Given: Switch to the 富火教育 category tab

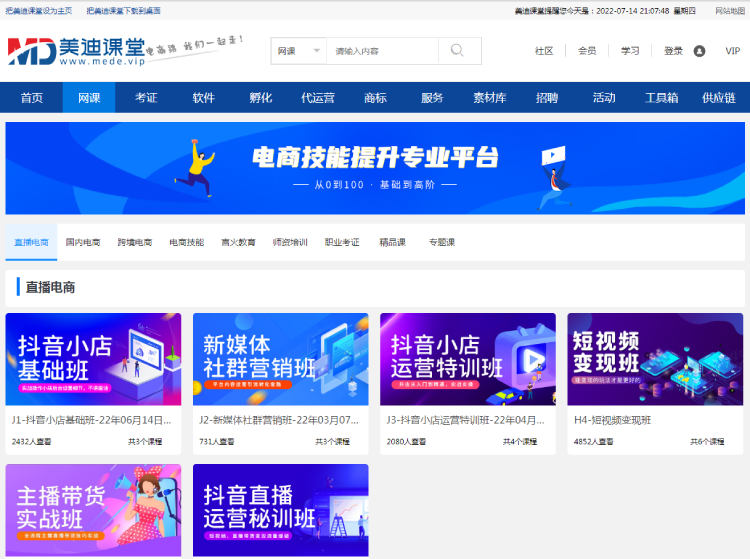Looking at the screenshot, I should (238, 242).
